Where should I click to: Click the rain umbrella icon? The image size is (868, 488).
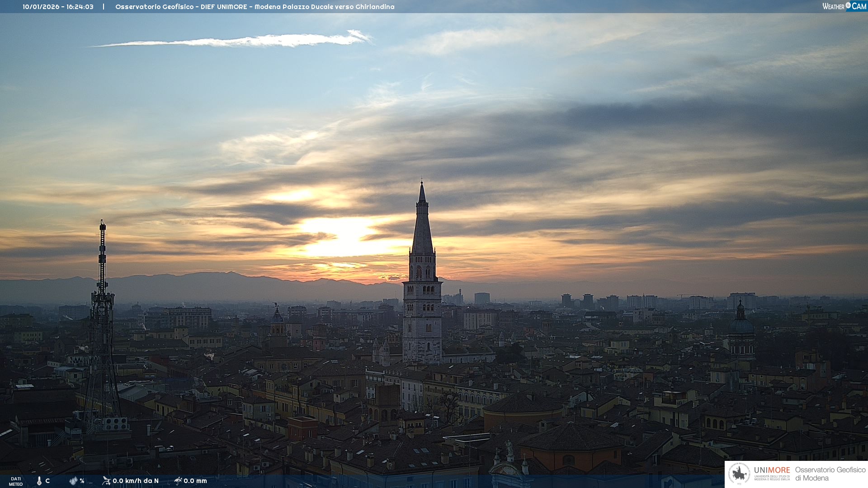point(178,481)
